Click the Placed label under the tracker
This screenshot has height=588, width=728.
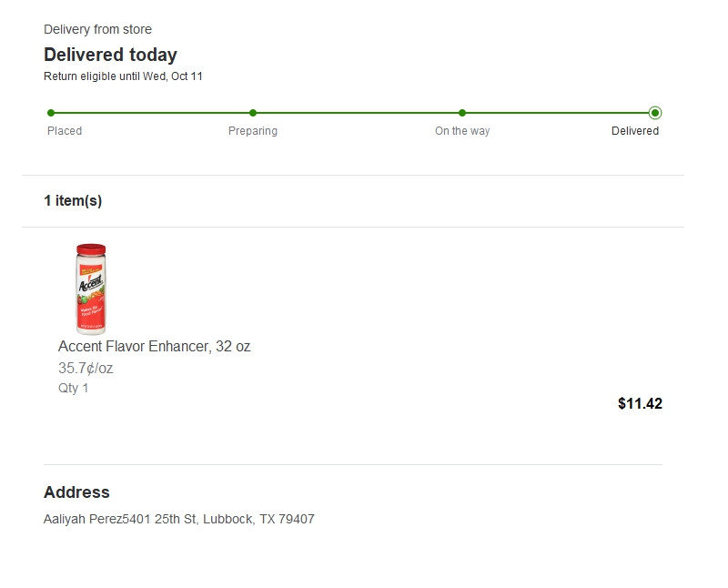coord(65,131)
